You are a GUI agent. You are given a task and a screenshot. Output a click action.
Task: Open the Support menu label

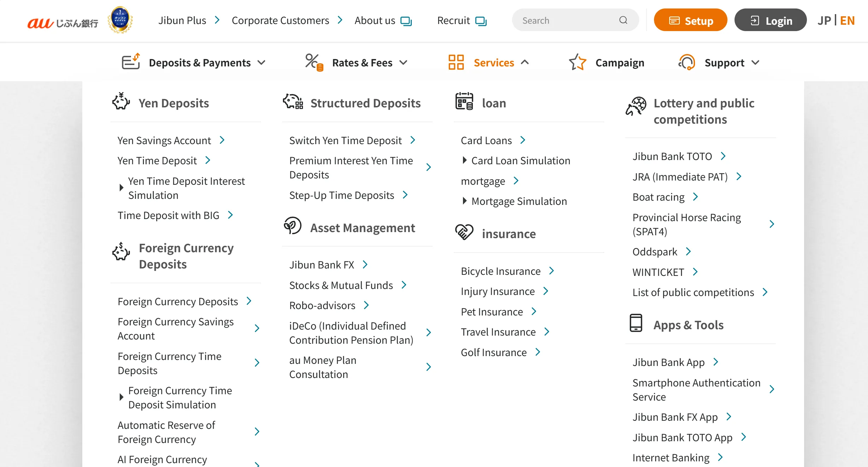(724, 63)
